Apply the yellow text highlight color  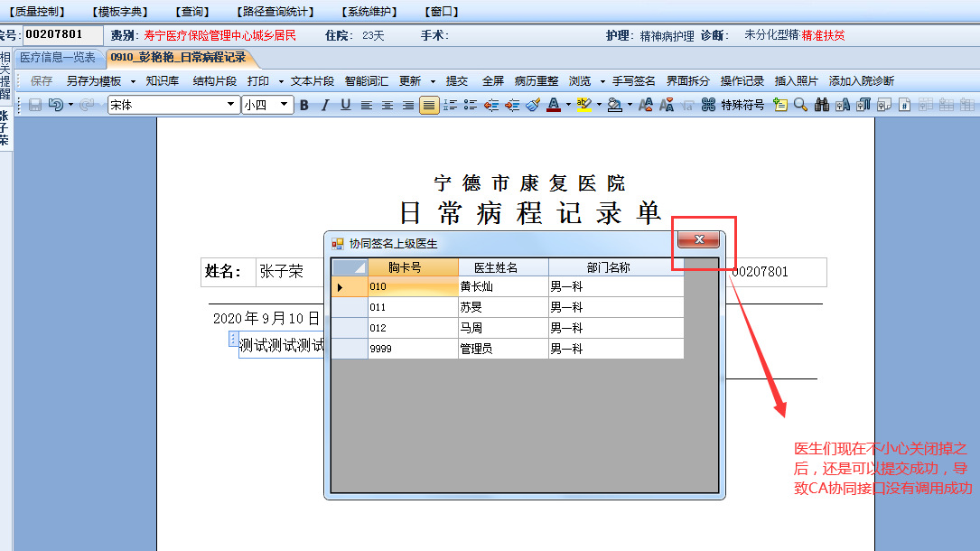(583, 105)
